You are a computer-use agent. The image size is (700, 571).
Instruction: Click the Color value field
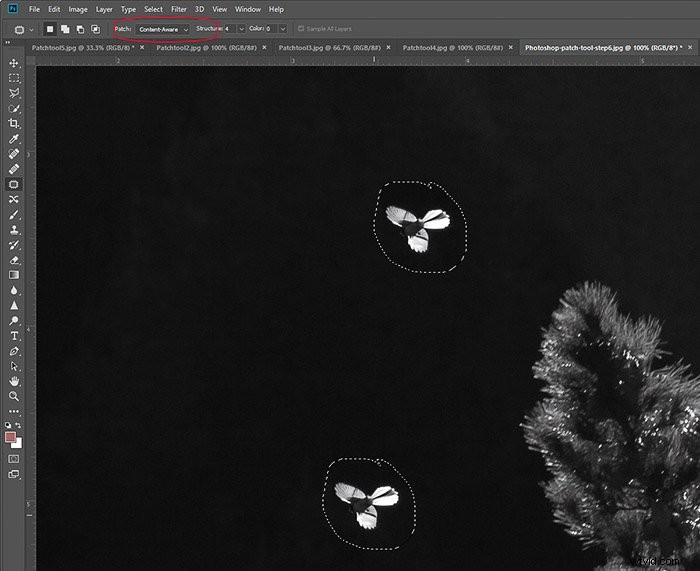pyautogui.click(x=271, y=29)
